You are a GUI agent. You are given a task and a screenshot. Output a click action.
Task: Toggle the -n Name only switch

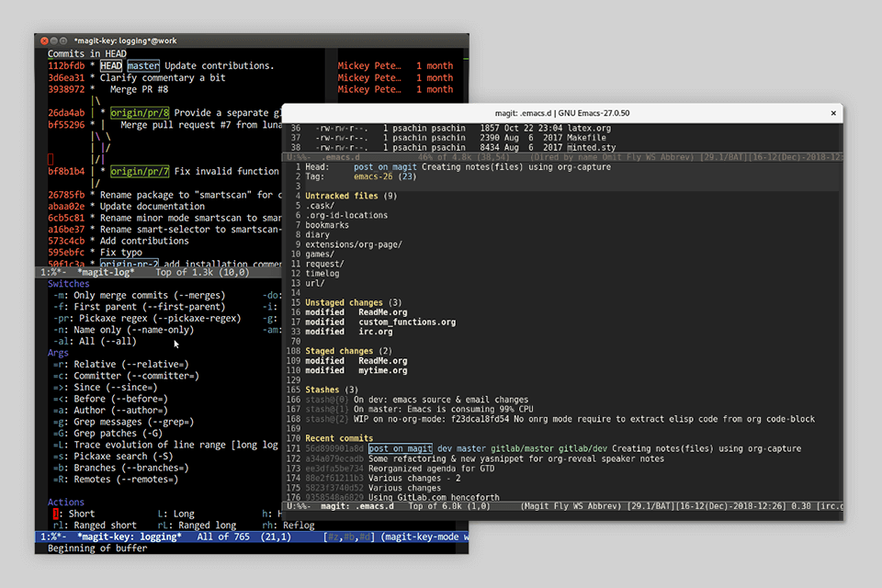click(123, 330)
